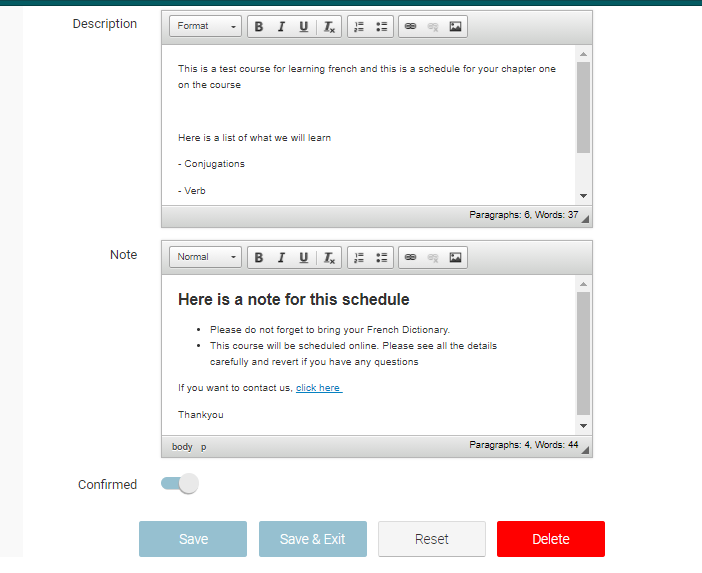702x573 pixels.
Task: Click Bold icon in Note editor
Action: 259,257
